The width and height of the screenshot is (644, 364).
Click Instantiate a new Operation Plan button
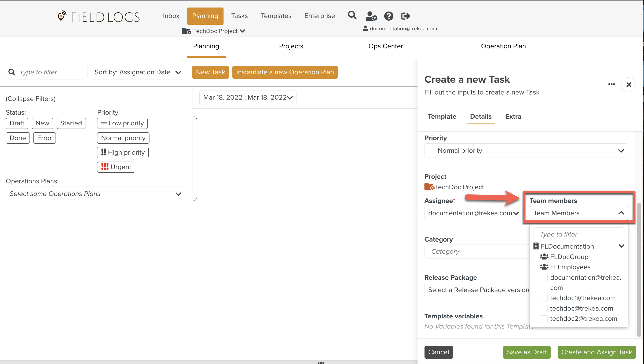(x=285, y=72)
